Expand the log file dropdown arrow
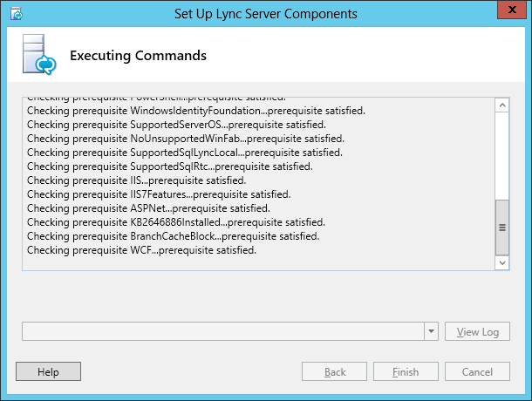Image resolution: width=532 pixels, height=401 pixels. point(432,332)
